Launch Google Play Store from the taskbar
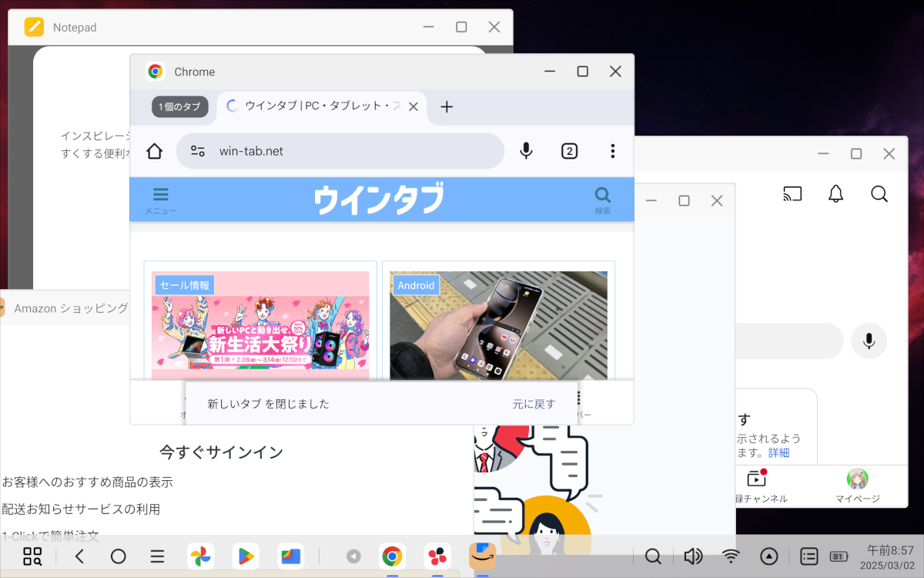The width and height of the screenshot is (924, 578). tap(246, 556)
